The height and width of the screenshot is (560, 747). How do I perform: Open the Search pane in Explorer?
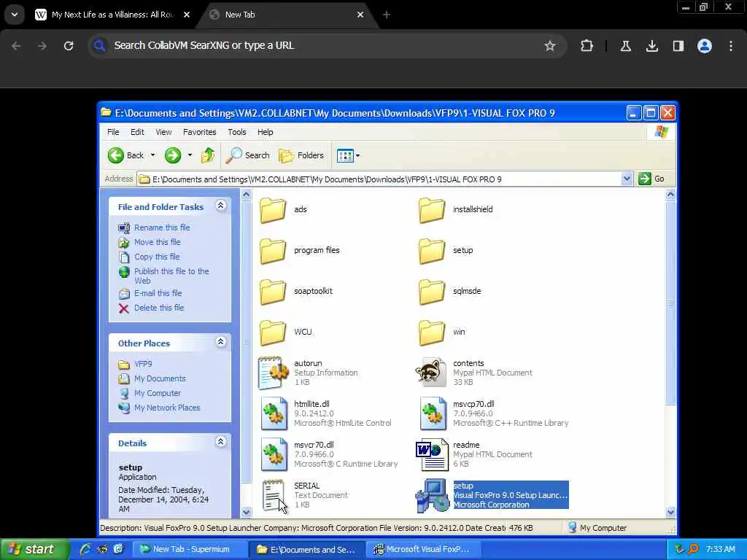click(247, 155)
